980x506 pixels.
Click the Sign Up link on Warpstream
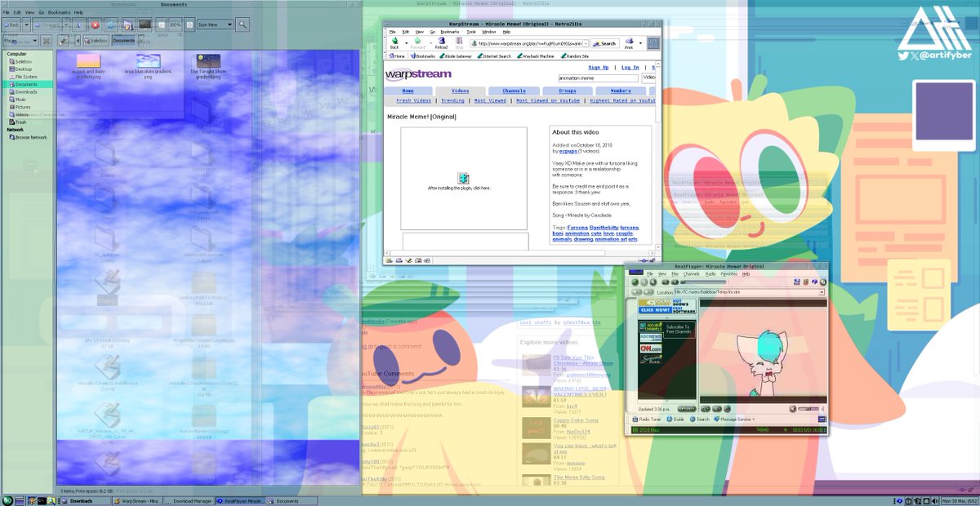click(599, 68)
